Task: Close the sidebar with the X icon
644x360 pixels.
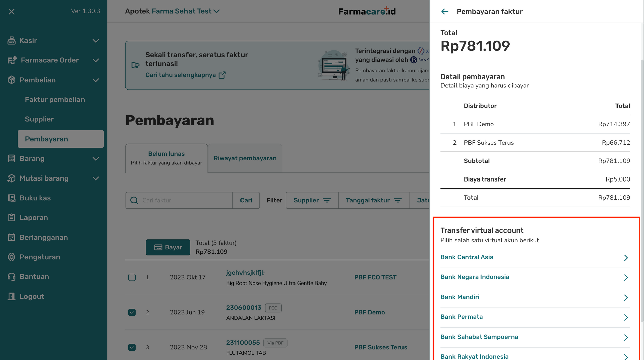Action: pos(12,12)
